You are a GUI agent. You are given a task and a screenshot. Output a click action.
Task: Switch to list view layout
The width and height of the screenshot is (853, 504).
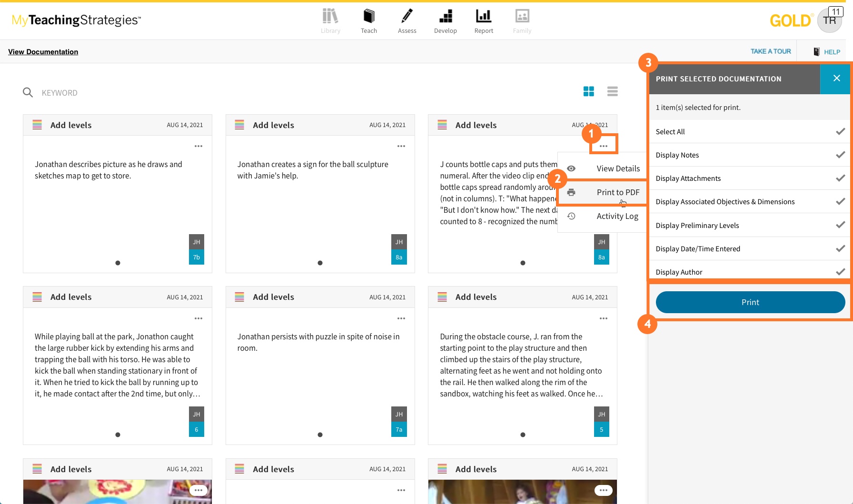(613, 91)
